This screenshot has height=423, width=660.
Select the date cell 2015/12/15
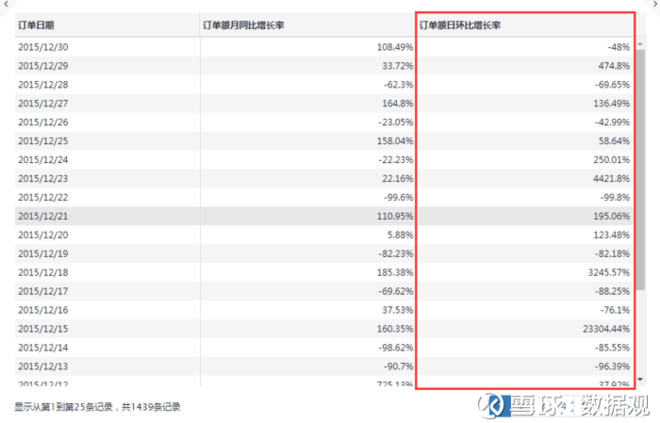(x=43, y=329)
